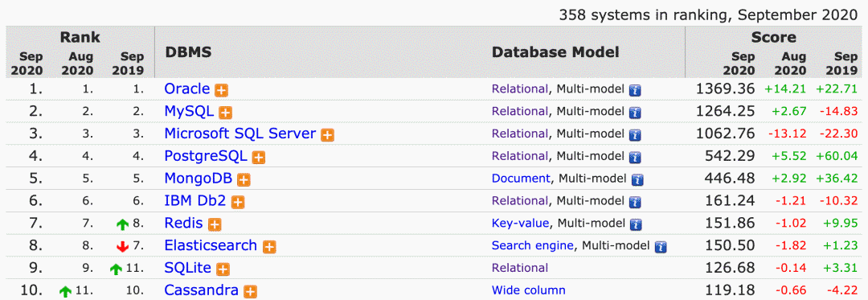Click PostgreSQL's score value 542.29
Image resolution: width=868 pixels, height=300 pixels.
point(730,157)
